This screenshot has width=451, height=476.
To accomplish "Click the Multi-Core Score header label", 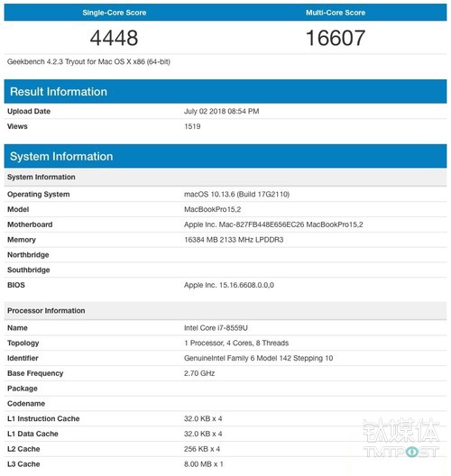I will pos(336,13).
